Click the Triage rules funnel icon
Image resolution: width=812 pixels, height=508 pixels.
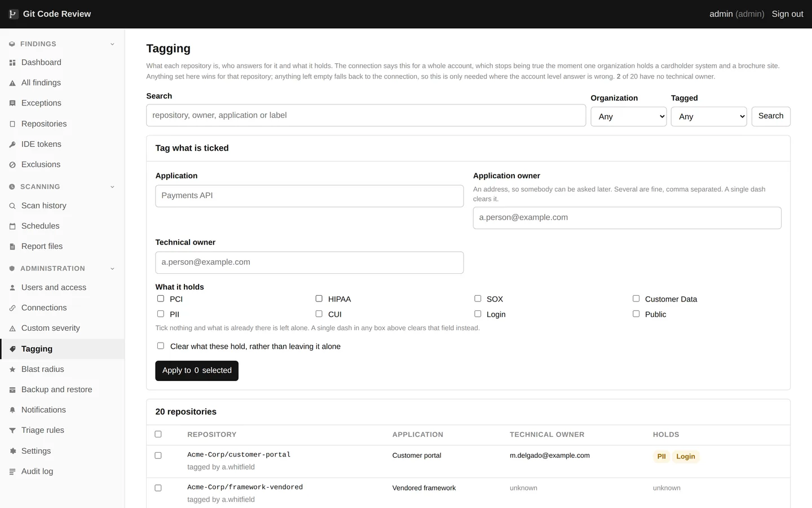[12, 431]
